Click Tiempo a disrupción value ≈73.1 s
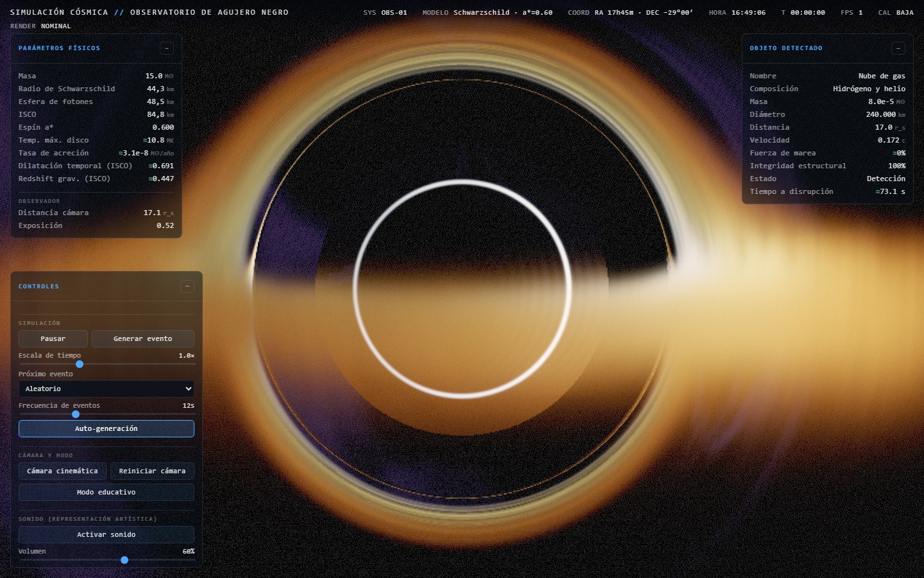 [890, 191]
